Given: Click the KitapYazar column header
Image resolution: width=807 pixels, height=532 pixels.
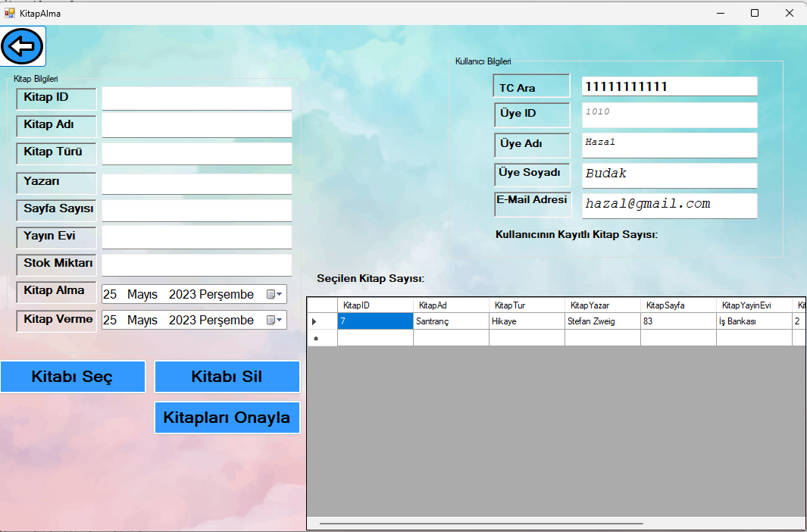Looking at the screenshot, I should (x=602, y=305).
